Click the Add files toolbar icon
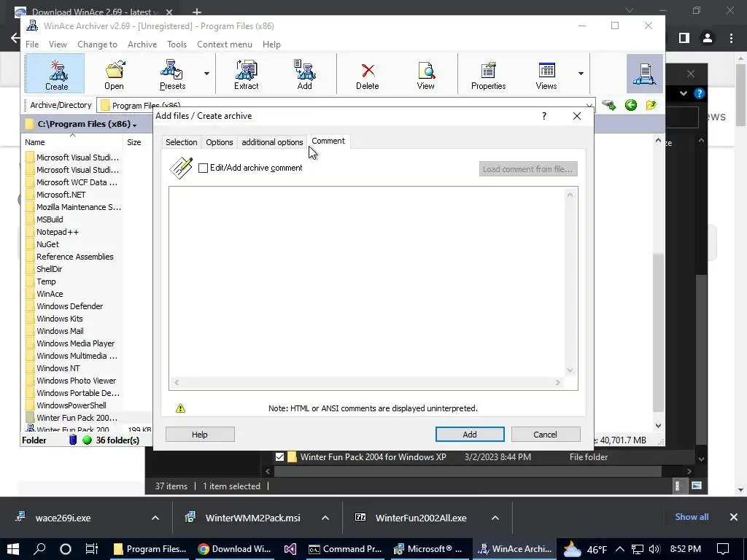 coord(305,74)
